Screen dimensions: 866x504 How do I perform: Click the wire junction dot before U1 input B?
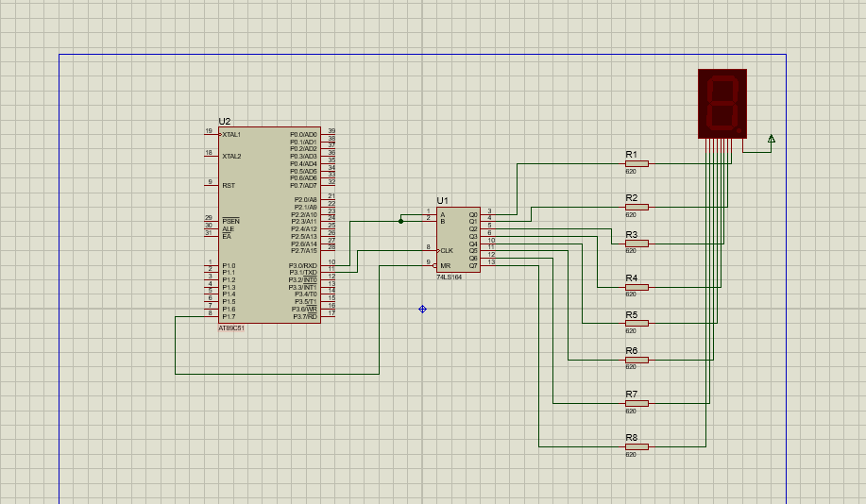coord(401,222)
